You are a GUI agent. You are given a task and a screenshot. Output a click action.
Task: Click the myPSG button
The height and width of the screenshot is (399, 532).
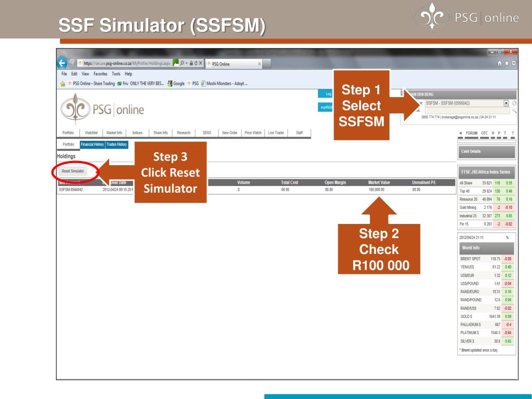tap(326, 107)
